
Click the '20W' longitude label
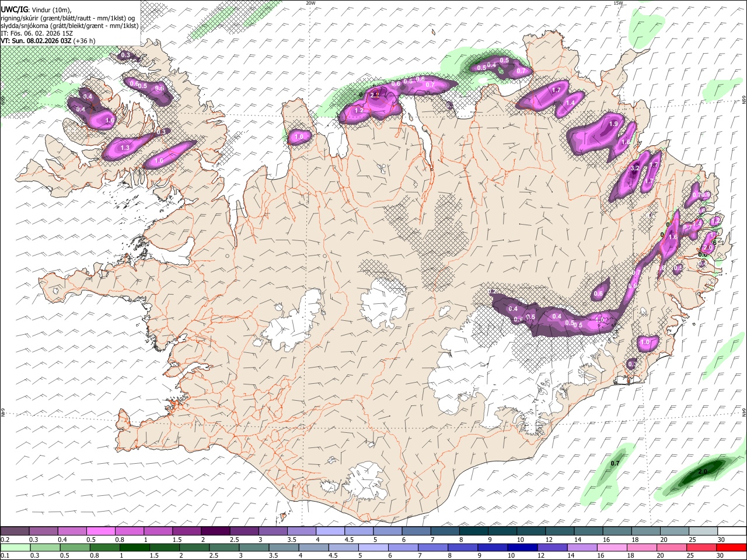tap(310, 3)
